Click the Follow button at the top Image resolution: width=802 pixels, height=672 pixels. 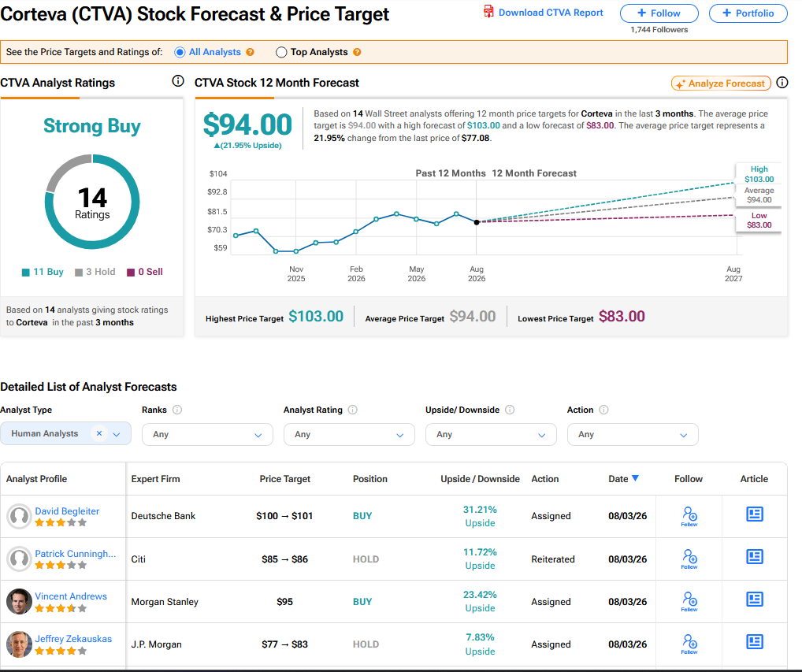[659, 13]
